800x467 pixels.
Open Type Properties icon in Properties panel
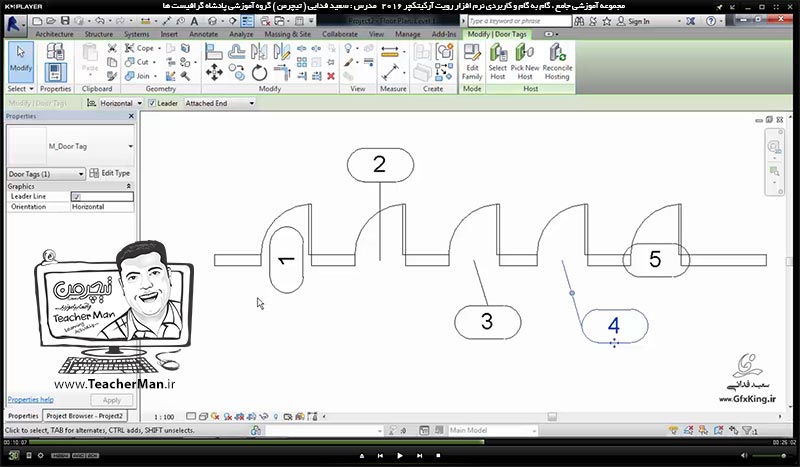point(55,52)
